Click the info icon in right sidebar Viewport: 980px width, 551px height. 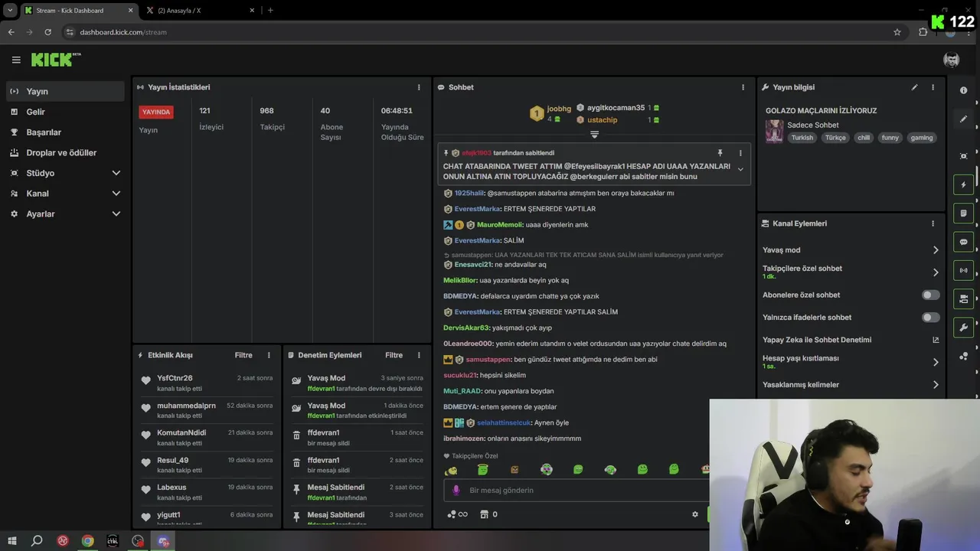coord(963,90)
